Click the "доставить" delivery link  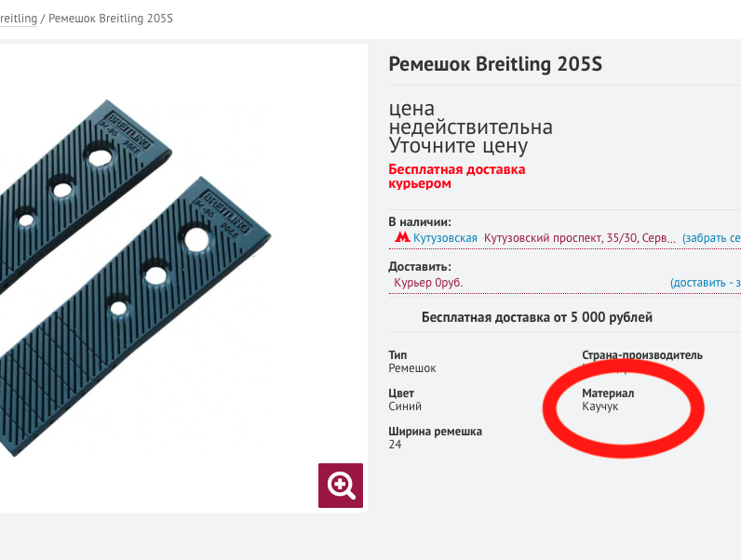(705, 283)
